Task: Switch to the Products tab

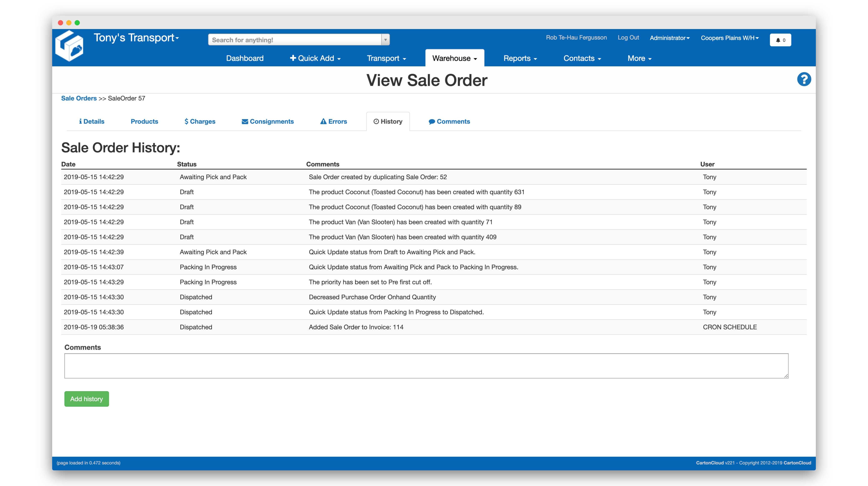Action: (144, 121)
